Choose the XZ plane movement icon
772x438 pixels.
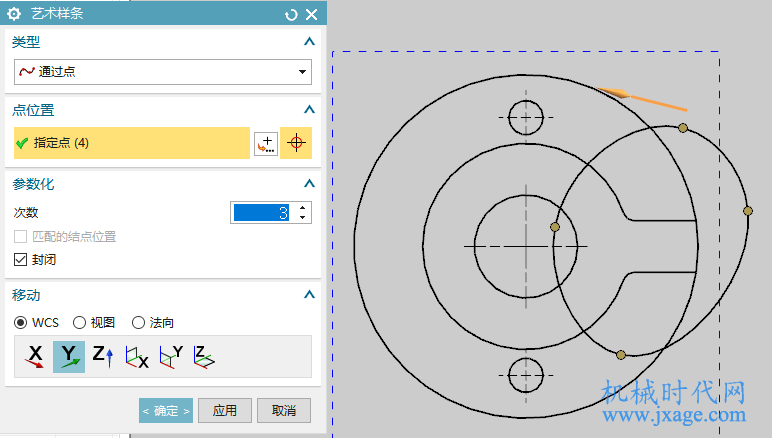(x=171, y=357)
